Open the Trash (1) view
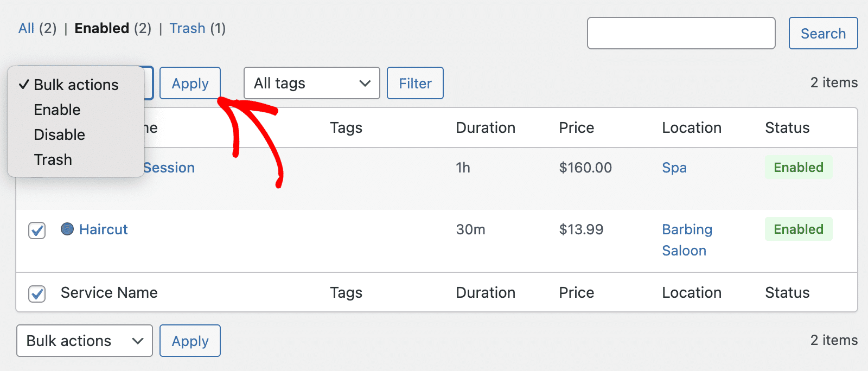868x371 pixels. (188, 28)
